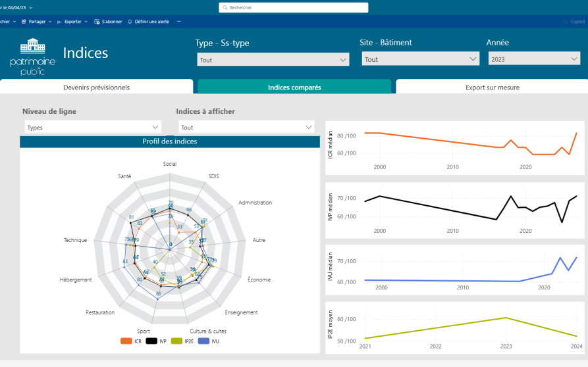Click the Hébergement axis label
Viewport: 588px width, 367px height.
[76, 280]
